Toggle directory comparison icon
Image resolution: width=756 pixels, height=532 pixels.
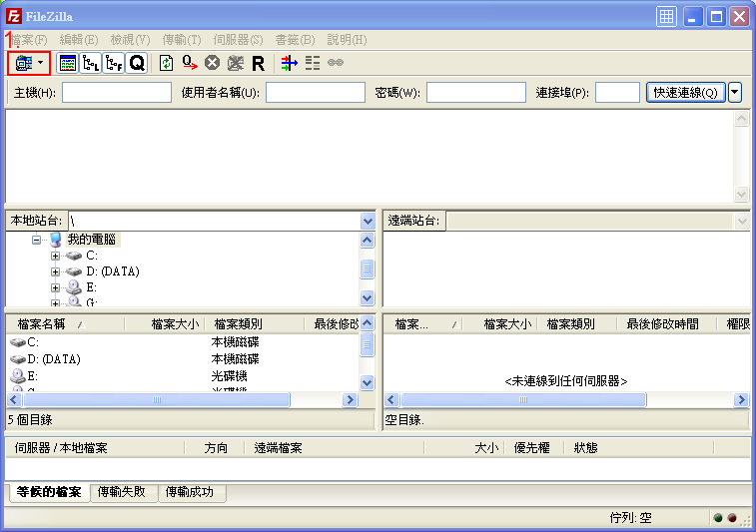coord(313,63)
